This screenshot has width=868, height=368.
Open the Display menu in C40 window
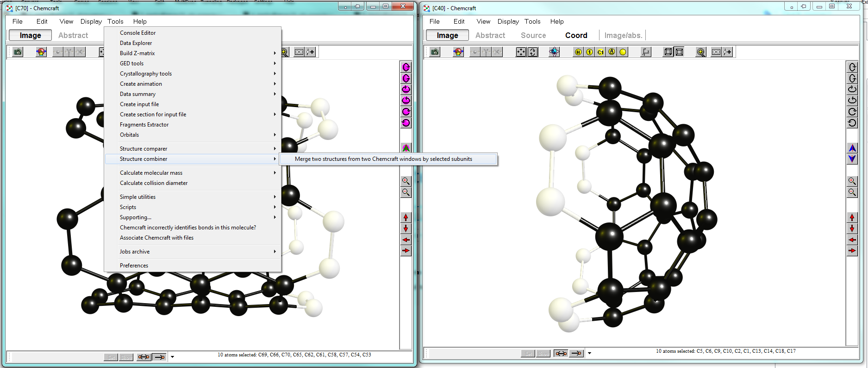coord(508,21)
